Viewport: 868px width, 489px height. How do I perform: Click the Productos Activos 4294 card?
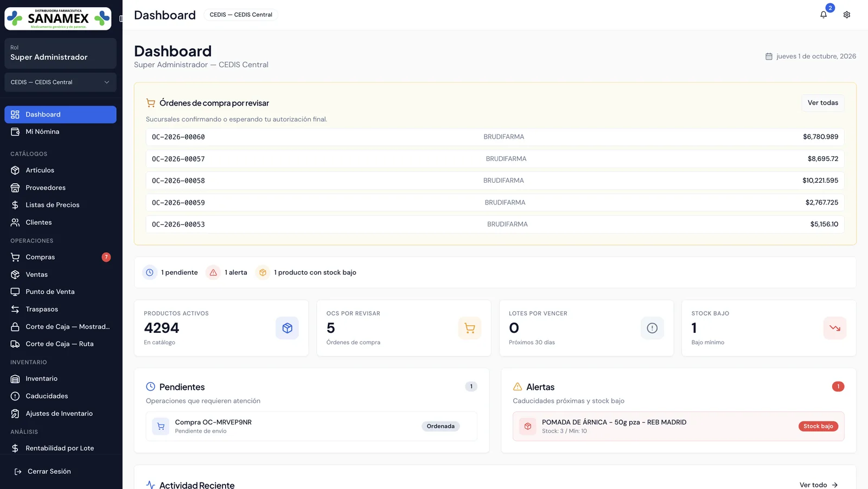point(221,328)
